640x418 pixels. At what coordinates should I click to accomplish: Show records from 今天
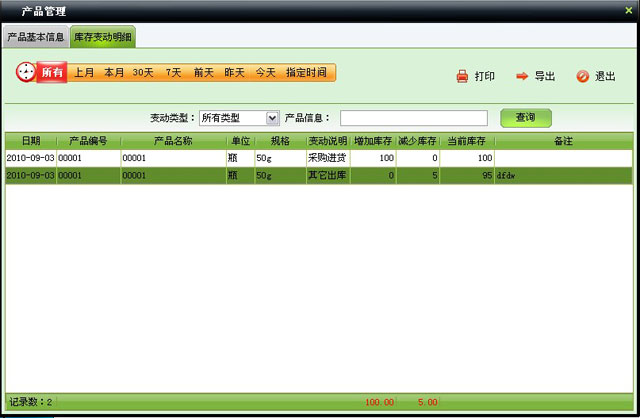click(x=264, y=73)
